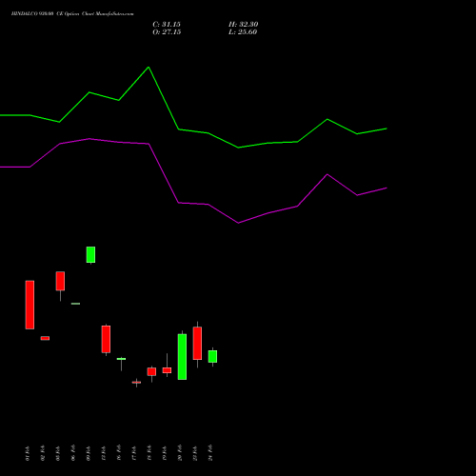Click the low value L: 25.60
Screen dimensions: 476x476
point(243,32)
